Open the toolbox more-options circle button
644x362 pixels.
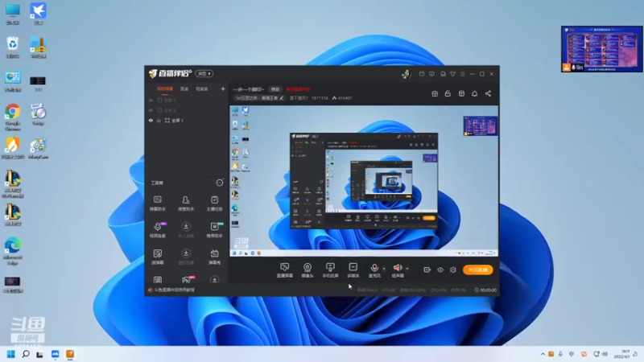(x=220, y=183)
